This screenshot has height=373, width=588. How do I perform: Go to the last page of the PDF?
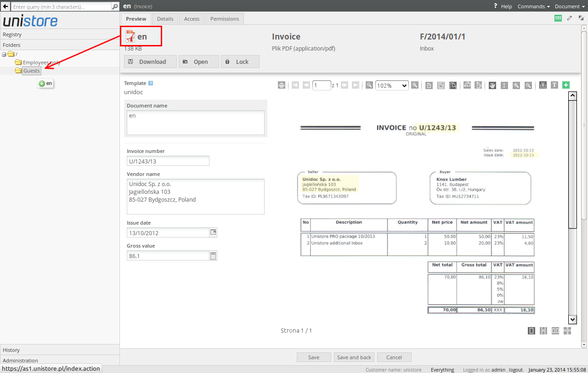click(355, 85)
